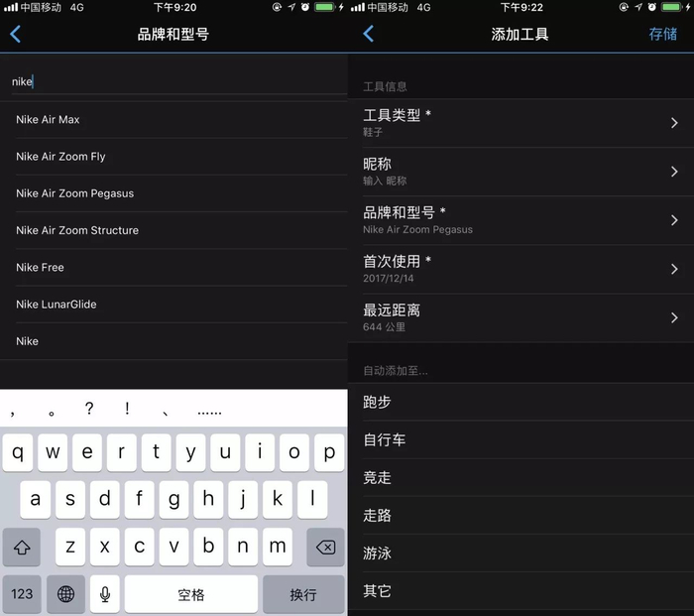Viewport: 694px width, 616px height.
Task: Tap the g key
Action: pos(173,500)
